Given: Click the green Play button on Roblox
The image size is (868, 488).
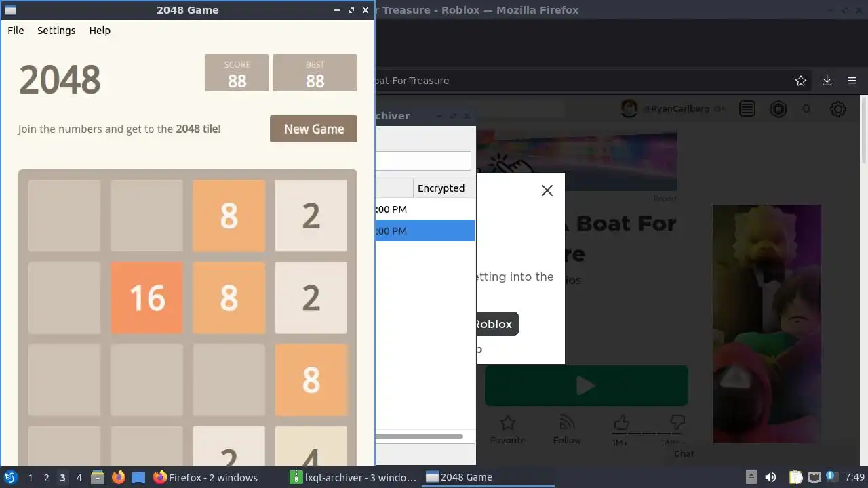Looking at the screenshot, I should coord(587,386).
